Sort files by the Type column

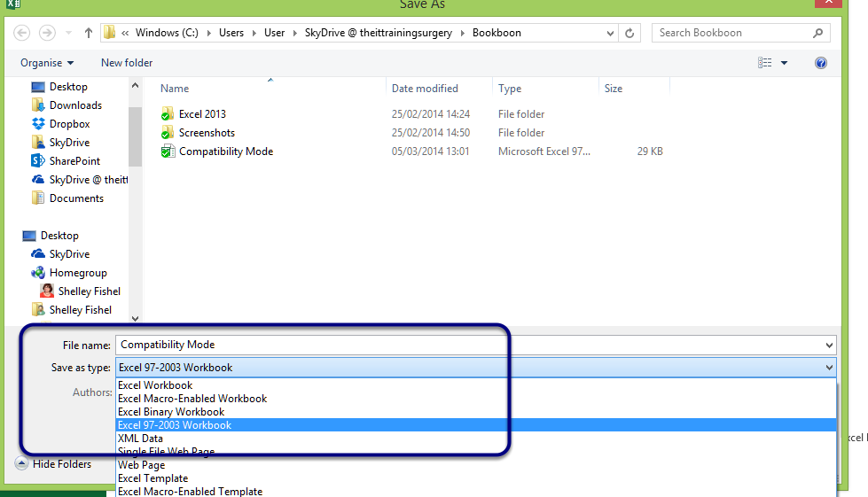click(509, 89)
